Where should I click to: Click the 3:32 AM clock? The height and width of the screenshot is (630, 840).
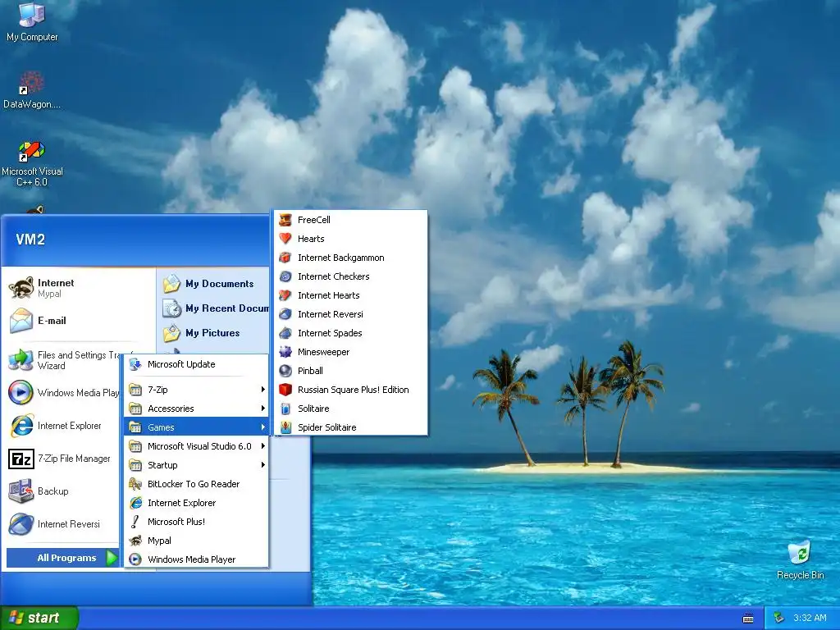coord(810,618)
